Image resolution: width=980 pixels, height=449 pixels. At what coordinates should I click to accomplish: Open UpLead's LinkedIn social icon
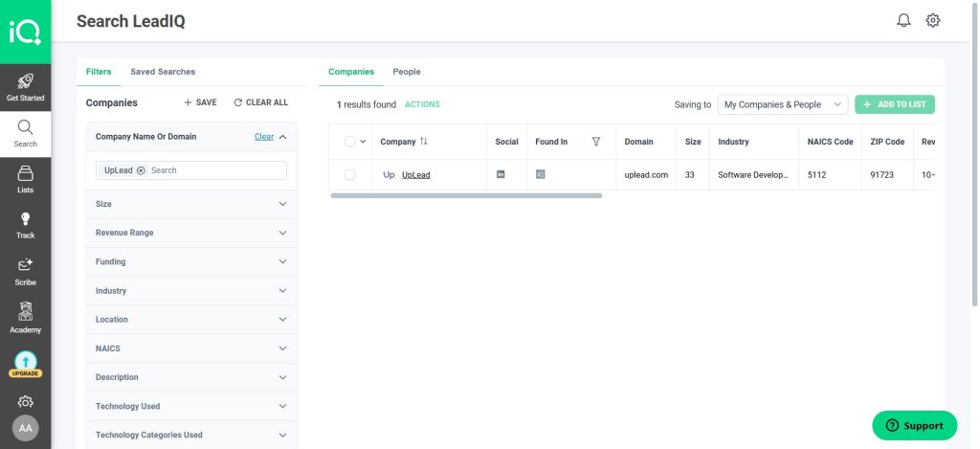(501, 174)
